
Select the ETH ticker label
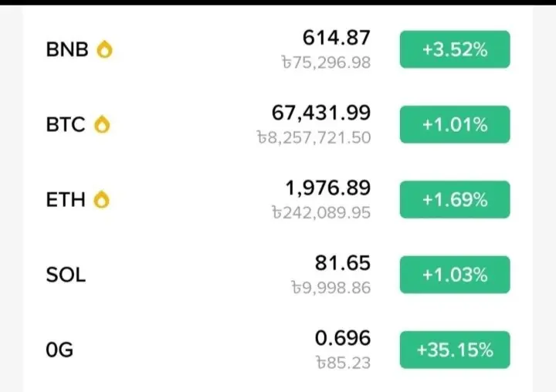tap(66, 200)
